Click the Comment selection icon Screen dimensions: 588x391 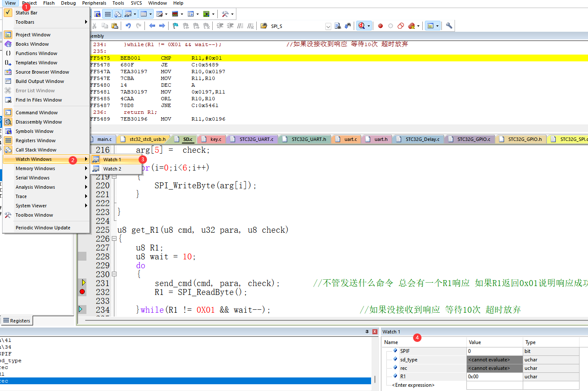click(x=240, y=26)
